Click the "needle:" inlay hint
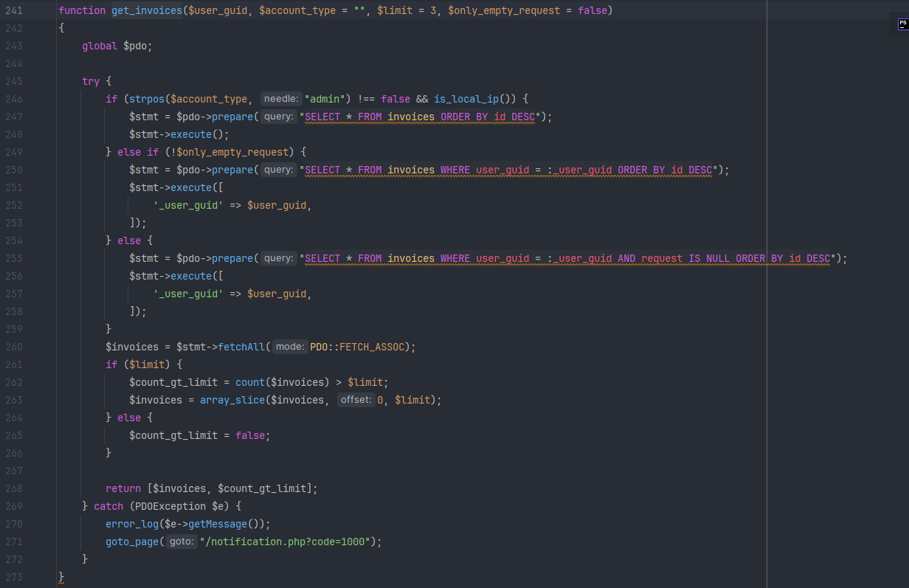The image size is (909, 588). coord(281,99)
